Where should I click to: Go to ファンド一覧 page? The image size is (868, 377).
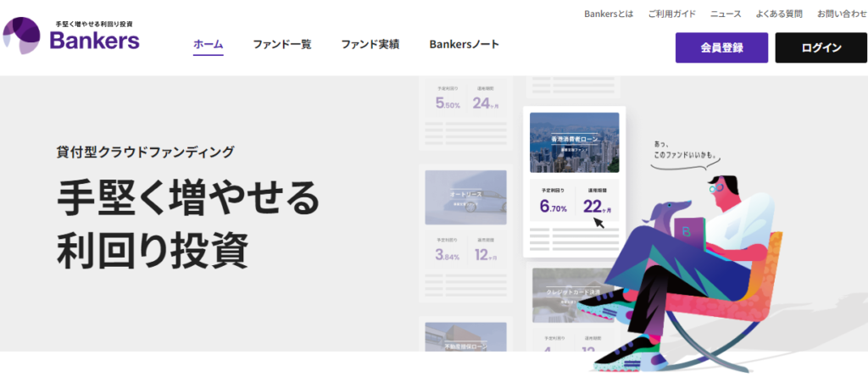281,45
